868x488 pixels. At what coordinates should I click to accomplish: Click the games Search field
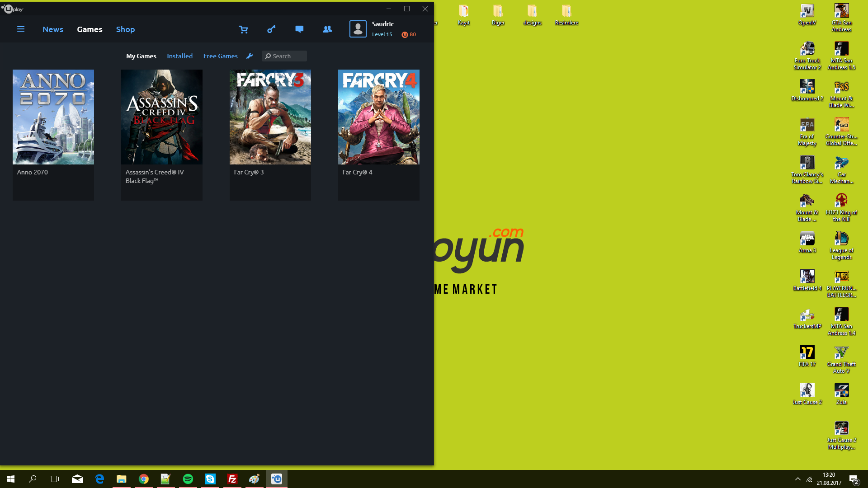click(284, 56)
